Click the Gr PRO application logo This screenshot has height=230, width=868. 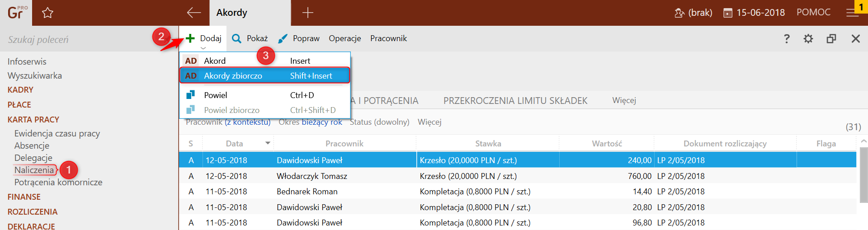(x=17, y=12)
